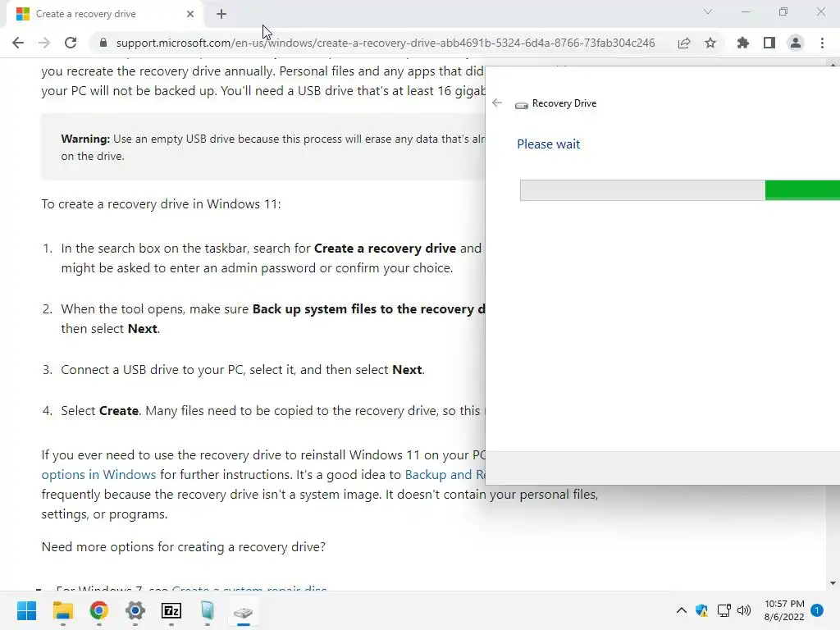Click 'To create a recovery drive in Windows 11:'
The width and height of the screenshot is (840, 630).
[x=161, y=204]
